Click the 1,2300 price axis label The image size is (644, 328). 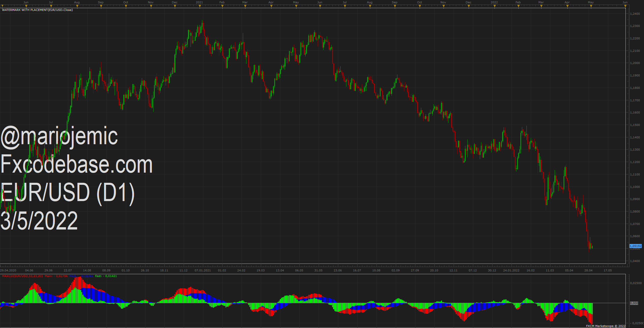click(x=635, y=26)
